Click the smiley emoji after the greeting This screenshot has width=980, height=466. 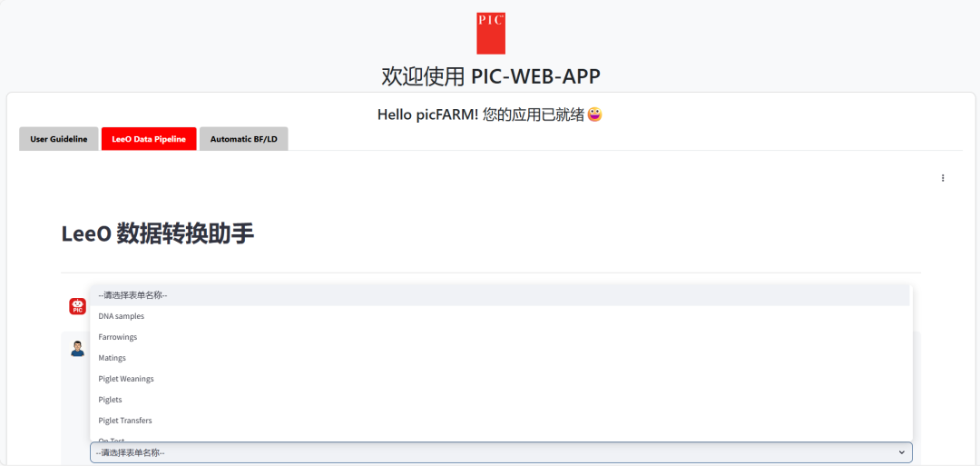coord(595,114)
